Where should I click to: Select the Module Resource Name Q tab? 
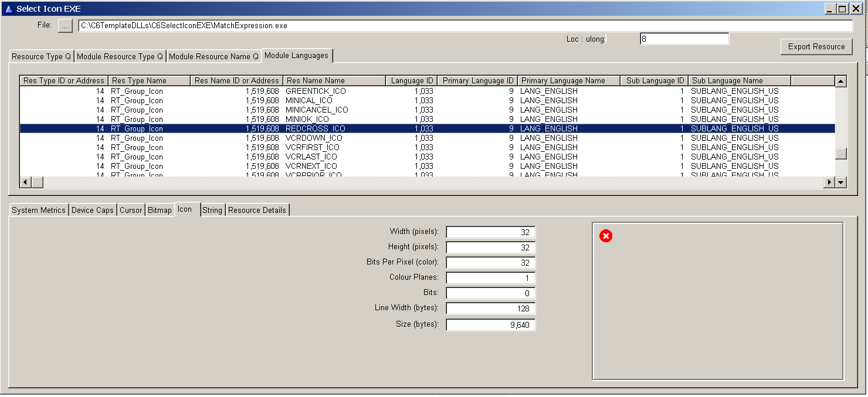pyautogui.click(x=213, y=56)
